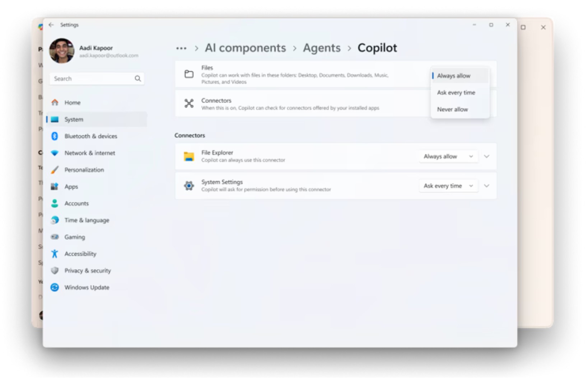
Task: Open the File Explorer Always allow dropdown
Action: point(448,156)
